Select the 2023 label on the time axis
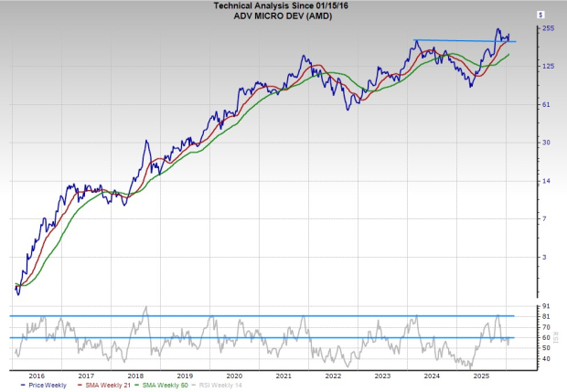The width and height of the screenshot is (567, 392). pyautogui.click(x=382, y=376)
